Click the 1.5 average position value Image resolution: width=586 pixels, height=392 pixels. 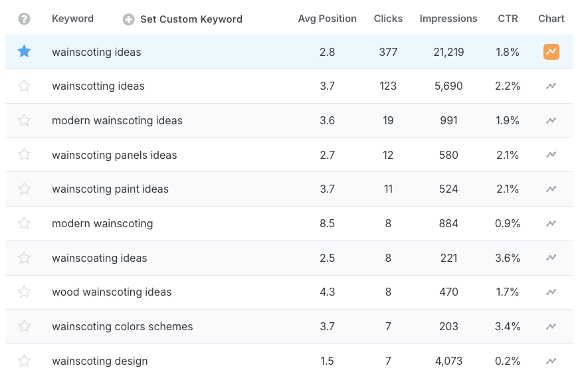(x=327, y=361)
